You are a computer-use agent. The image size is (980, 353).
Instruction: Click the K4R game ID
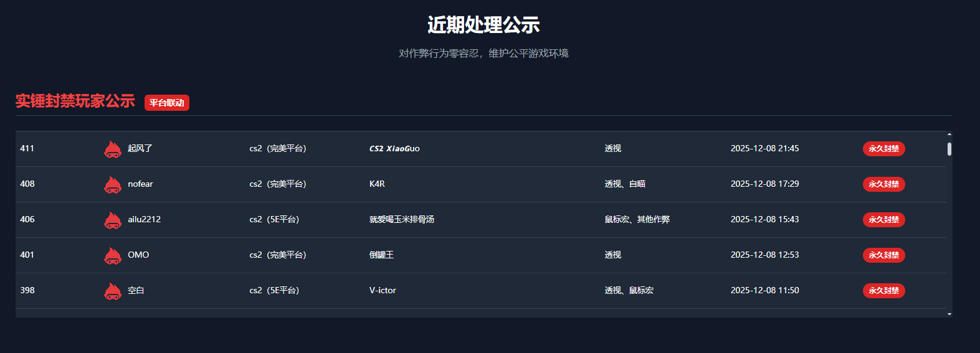coord(377,184)
